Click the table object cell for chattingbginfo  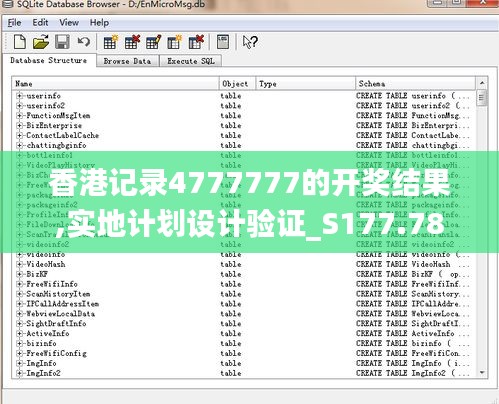231,146
